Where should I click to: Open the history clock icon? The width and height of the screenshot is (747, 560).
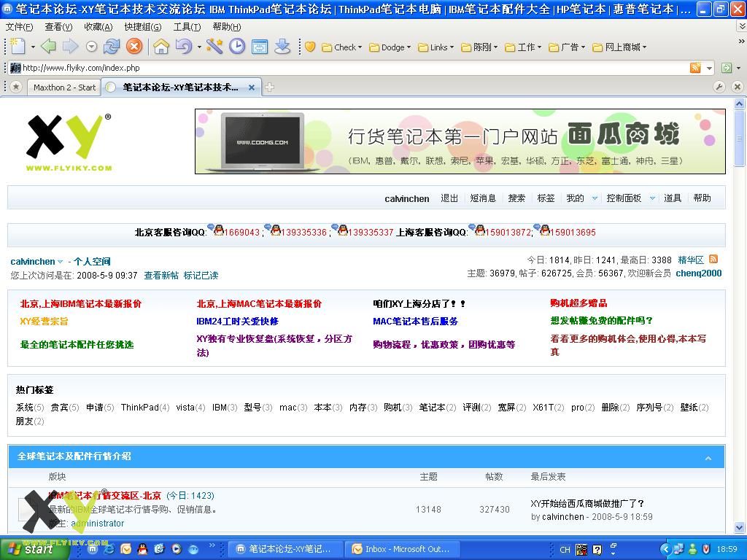(237, 47)
